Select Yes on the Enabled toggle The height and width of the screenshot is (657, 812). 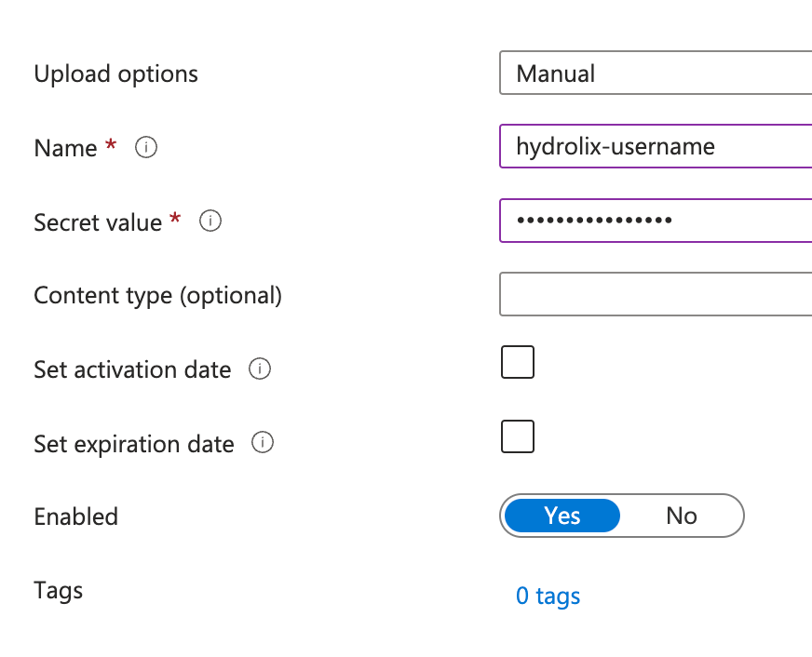tap(562, 516)
